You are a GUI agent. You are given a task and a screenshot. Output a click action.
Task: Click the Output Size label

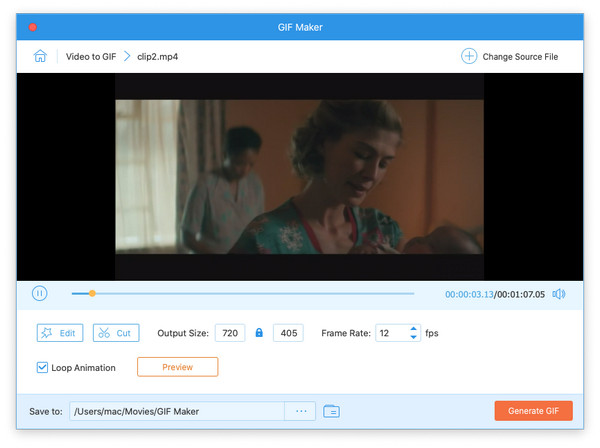(183, 333)
